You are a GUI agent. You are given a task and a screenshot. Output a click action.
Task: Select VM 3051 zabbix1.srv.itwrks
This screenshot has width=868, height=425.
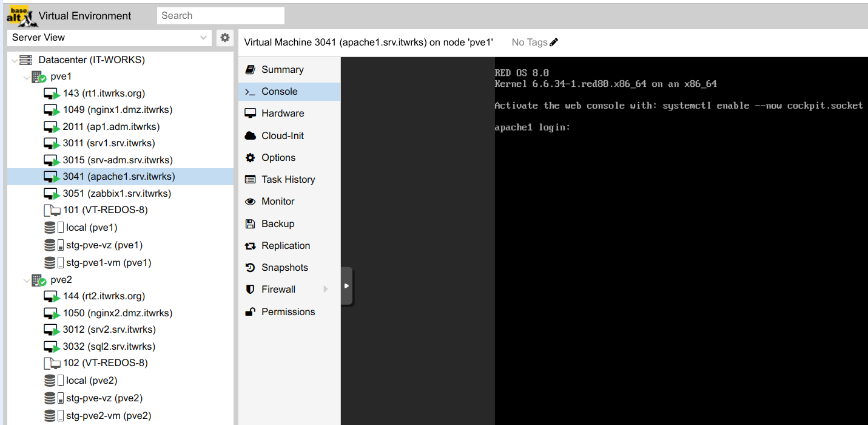pyautogui.click(x=116, y=194)
